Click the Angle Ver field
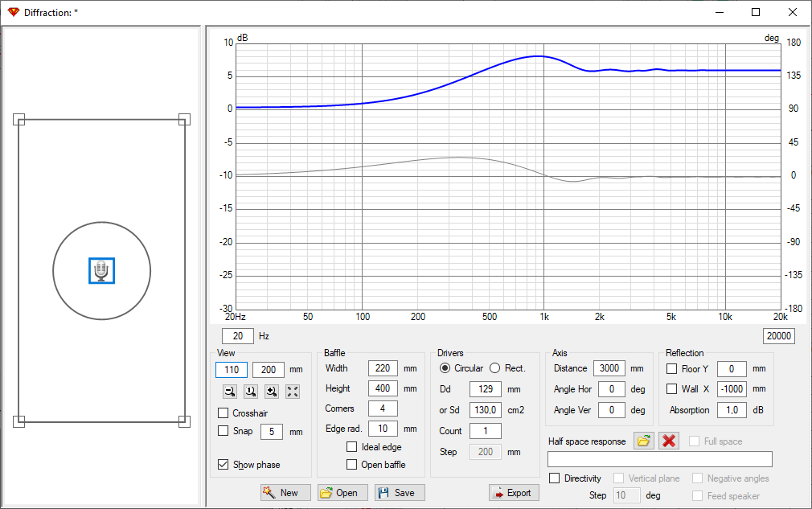The height and width of the screenshot is (509, 812). pos(611,410)
